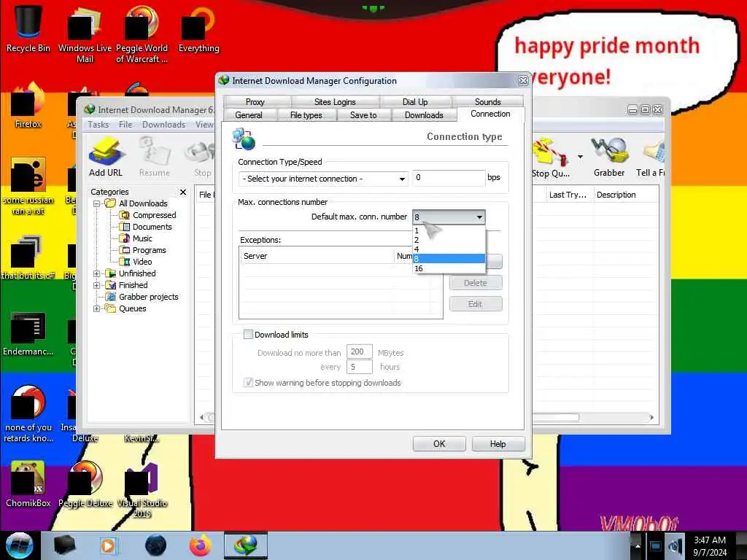This screenshot has height=560, width=747.
Task: Click the Resume toolbar icon
Action: 155,157
